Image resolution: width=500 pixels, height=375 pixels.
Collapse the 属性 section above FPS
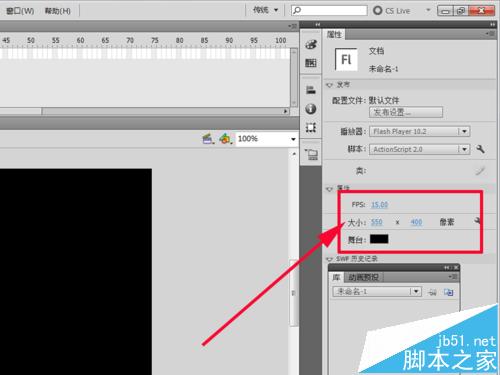(x=329, y=189)
